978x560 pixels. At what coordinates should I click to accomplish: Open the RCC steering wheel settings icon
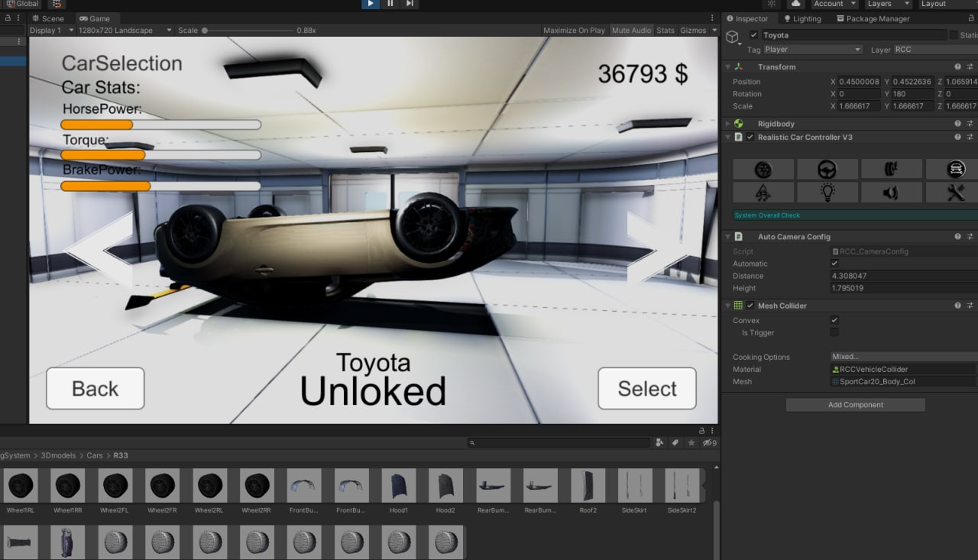tap(827, 169)
